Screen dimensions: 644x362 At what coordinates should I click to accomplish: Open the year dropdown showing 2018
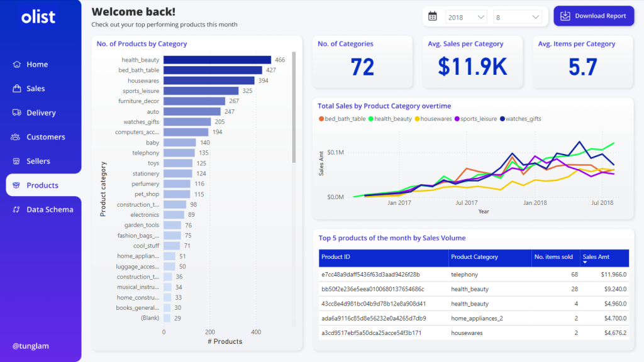(466, 17)
